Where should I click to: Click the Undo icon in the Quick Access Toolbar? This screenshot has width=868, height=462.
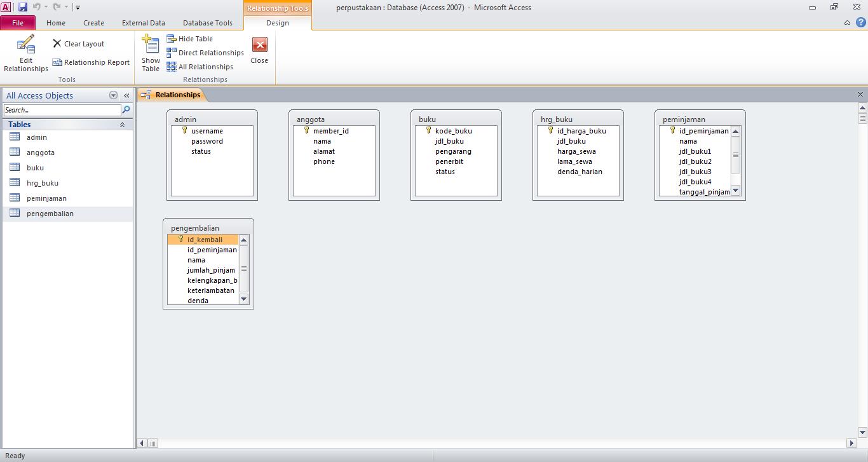tap(37, 7)
